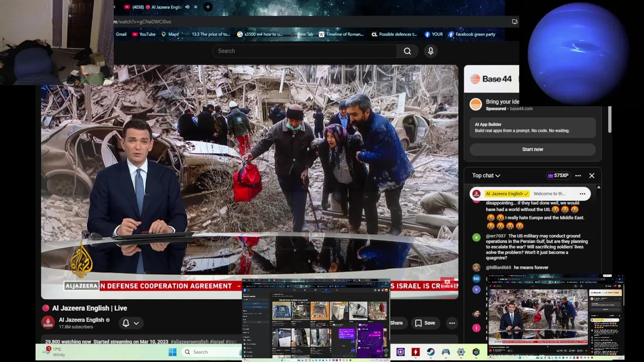Open the Base 44 ad banner
The image size is (644, 362).
(491, 79)
